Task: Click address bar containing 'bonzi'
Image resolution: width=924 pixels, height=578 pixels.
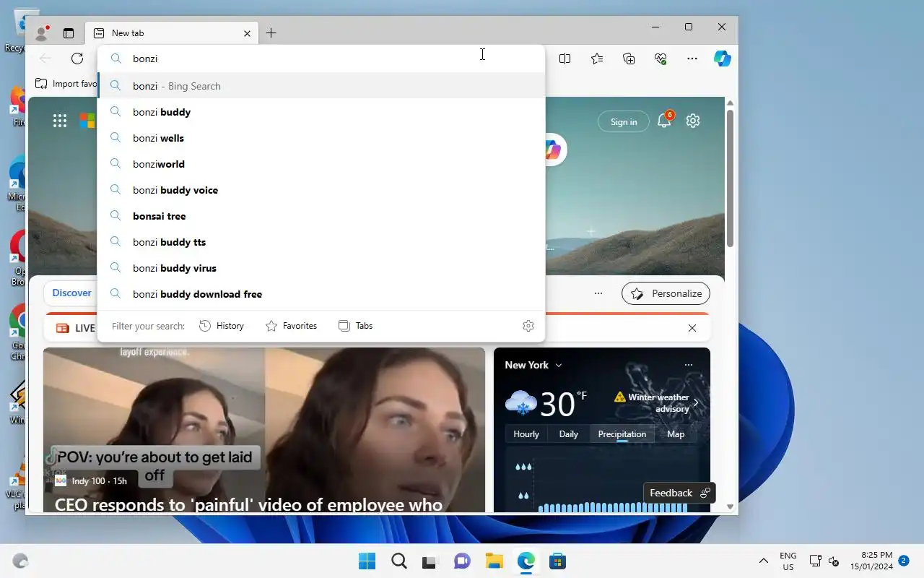Action: [x=321, y=59]
